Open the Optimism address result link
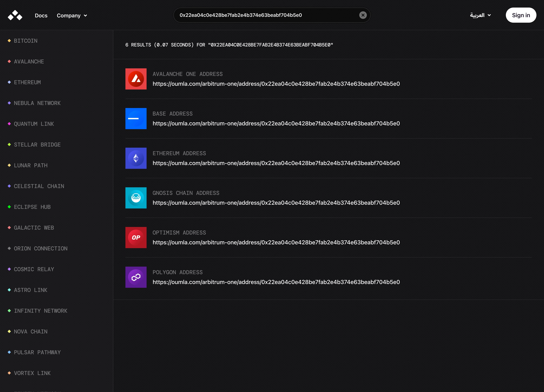 click(276, 242)
